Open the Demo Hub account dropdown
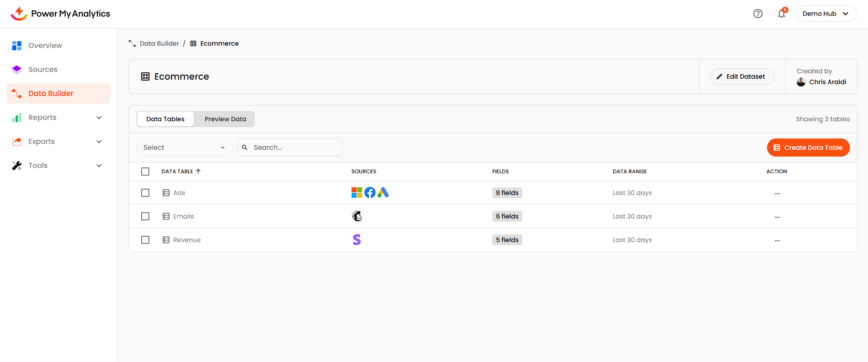Screen dimensions: 868x362 (826, 14)
